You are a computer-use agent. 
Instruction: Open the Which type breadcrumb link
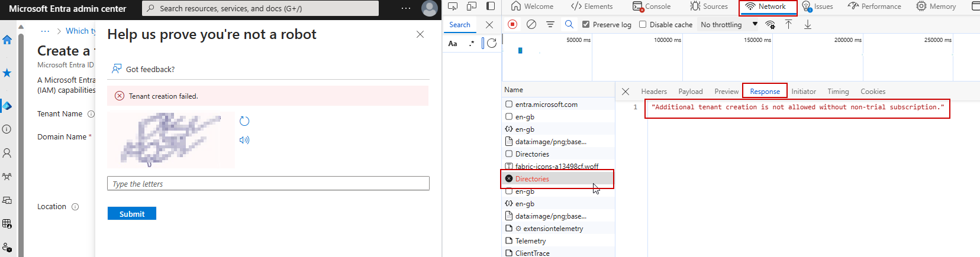pyautogui.click(x=80, y=31)
